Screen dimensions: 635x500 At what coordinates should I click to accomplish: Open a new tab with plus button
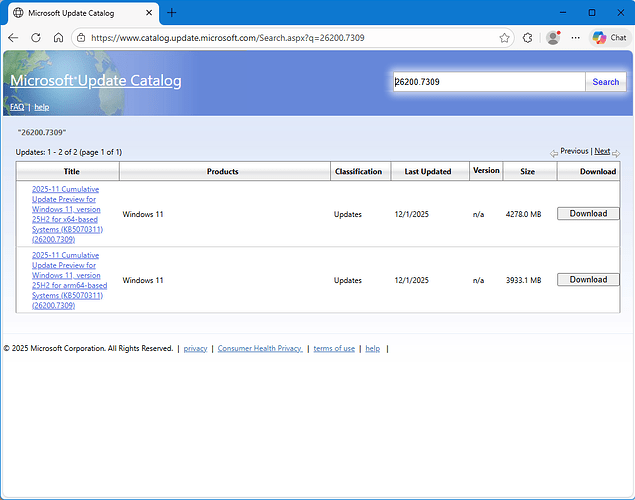172,12
